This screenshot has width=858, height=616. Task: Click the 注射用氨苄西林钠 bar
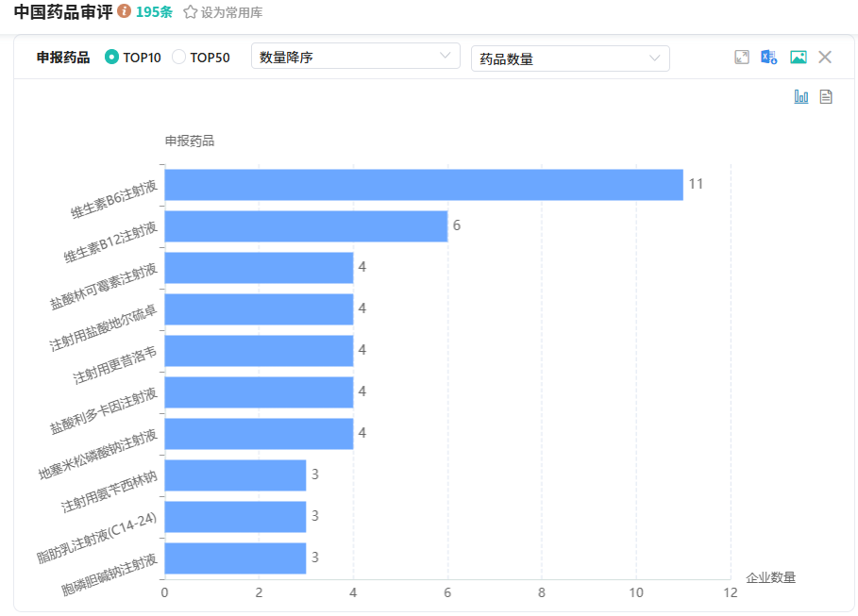tap(235, 474)
